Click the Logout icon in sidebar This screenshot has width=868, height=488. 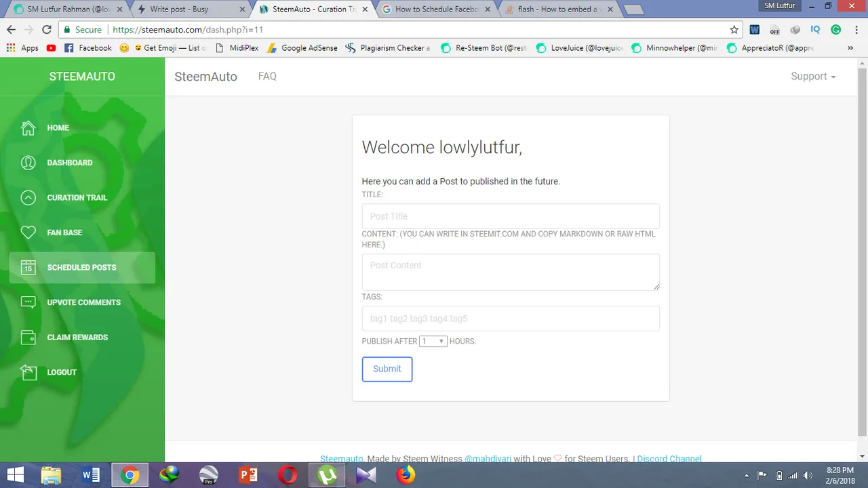(x=28, y=372)
